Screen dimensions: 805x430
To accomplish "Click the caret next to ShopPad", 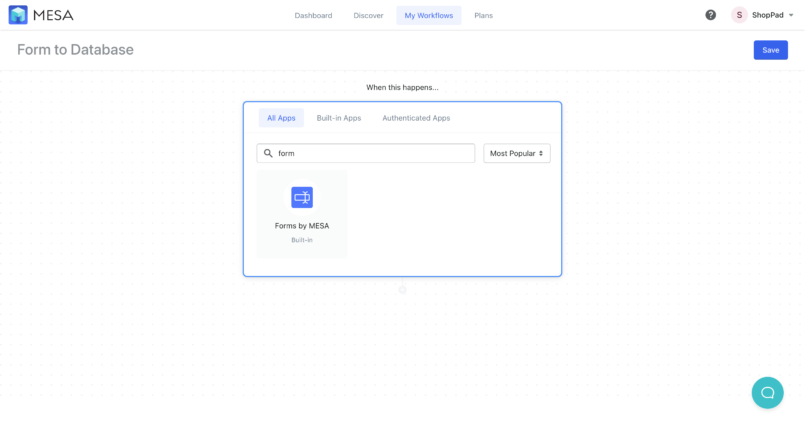I will (x=791, y=15).
